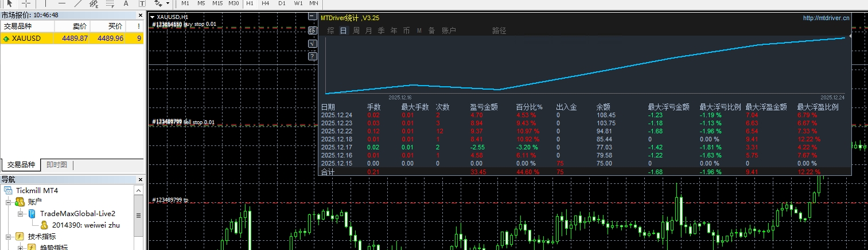The height and width of the screenshot is (250, 868).
Task: Open the 日 daily statistics tab
Action: (343, 31)
